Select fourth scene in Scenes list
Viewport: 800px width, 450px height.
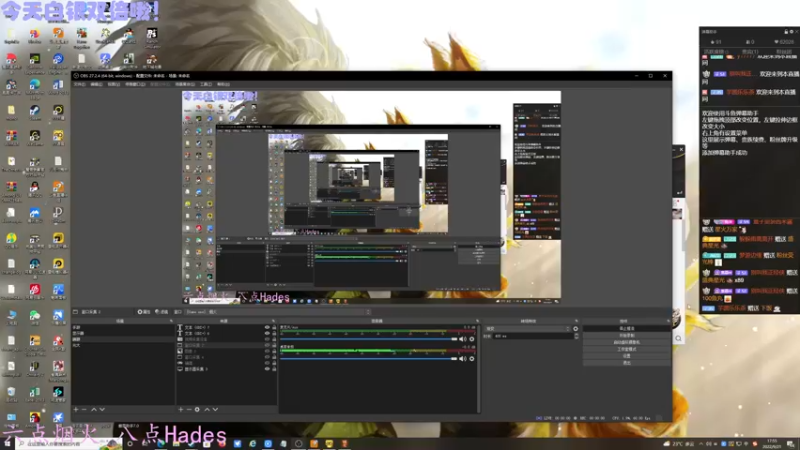coord(122,345)
